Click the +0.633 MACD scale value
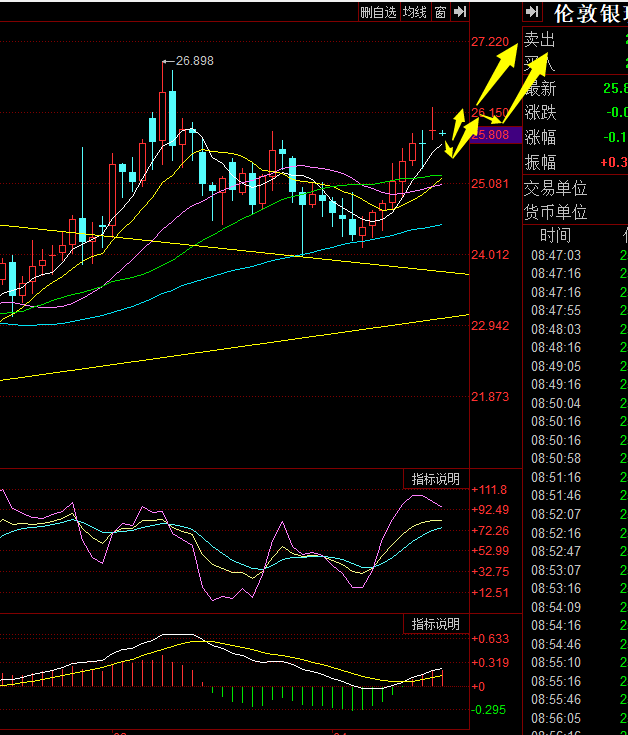Image resolution: width=628 pixels, height=735 pixels. pyautogui.click(x=490, y=639)
